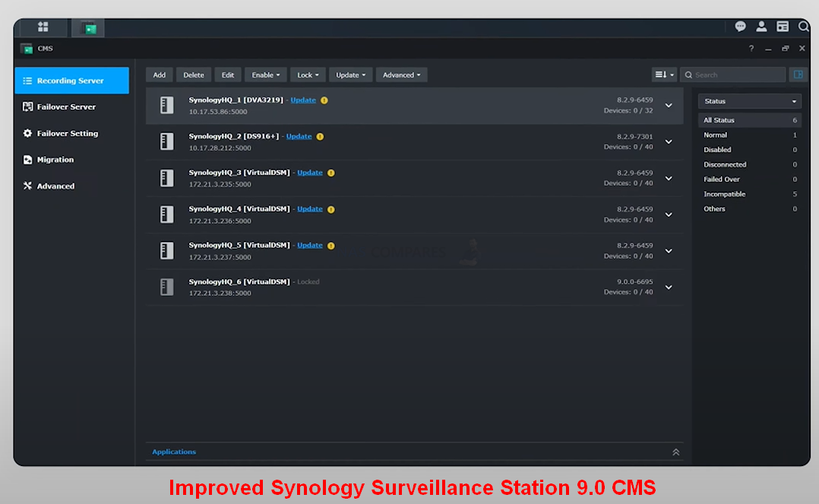Click the Edit button
This screenshot has height=504, width=819.
click(x=228, y=74)
